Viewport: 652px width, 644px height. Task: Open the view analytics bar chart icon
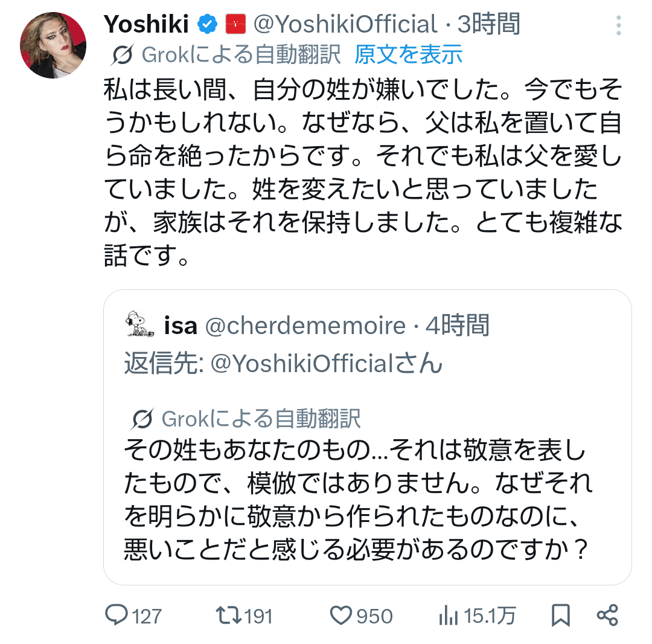pos(447,616)
